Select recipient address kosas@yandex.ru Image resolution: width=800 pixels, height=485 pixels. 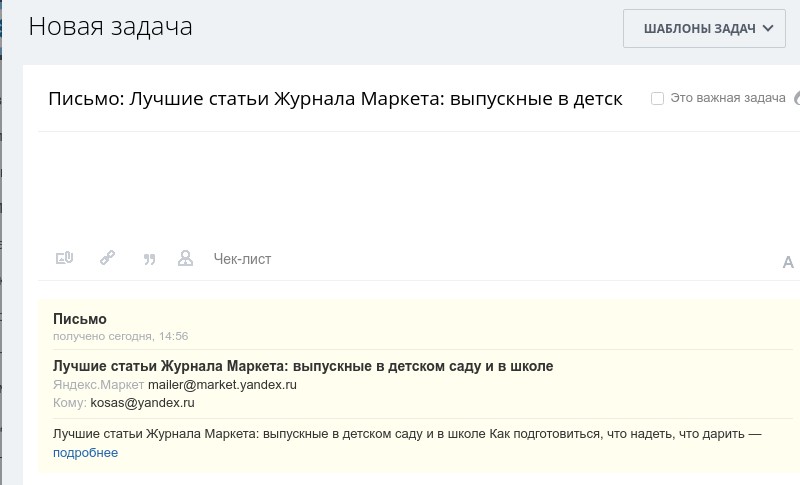(142, 403)
